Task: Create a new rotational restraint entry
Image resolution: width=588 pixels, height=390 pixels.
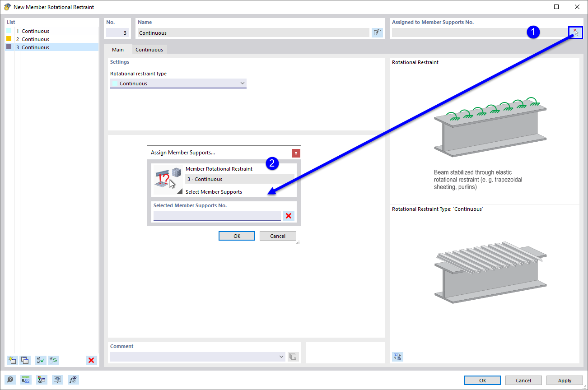Action: 12,360
